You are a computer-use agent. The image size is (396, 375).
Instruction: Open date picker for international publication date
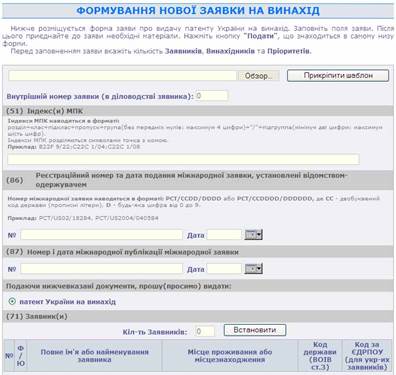click(253, 269)
